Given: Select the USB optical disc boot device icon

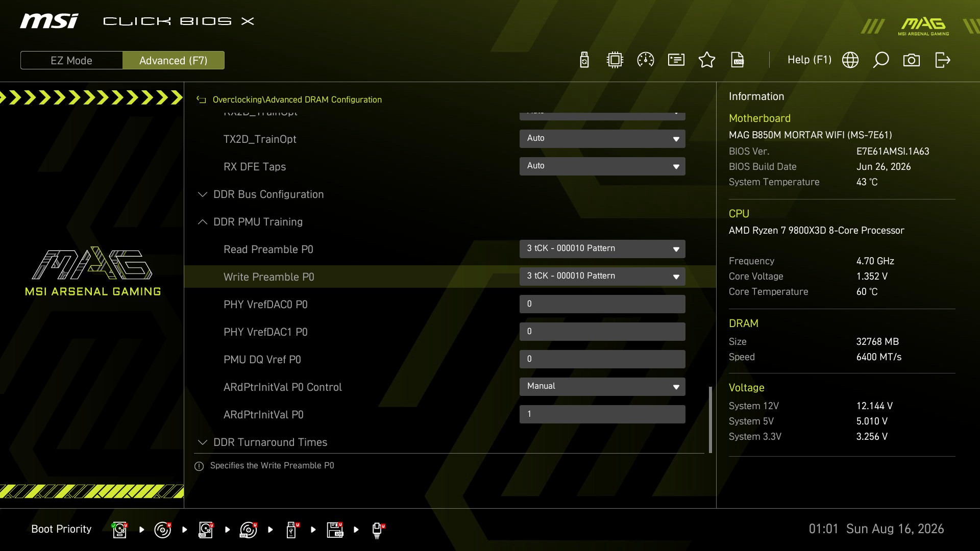Looking at the screenshot, I should (248, 530).
